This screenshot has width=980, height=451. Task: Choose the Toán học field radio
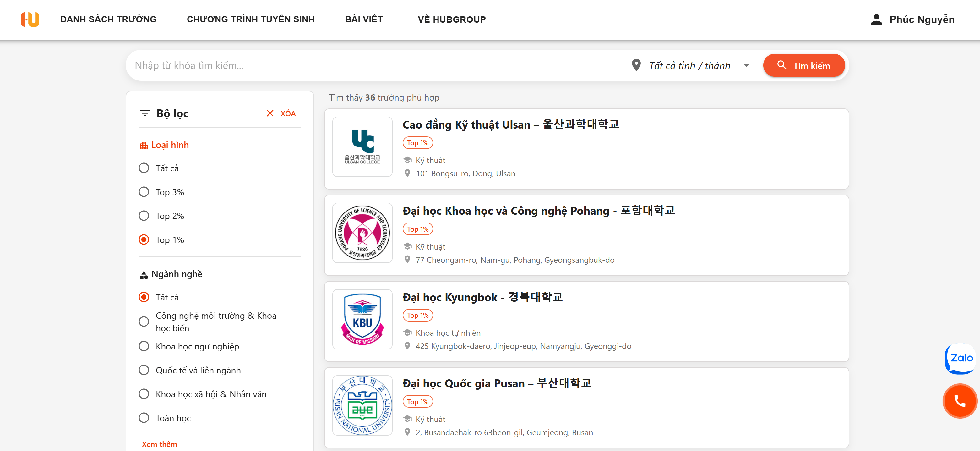(x=144, y=418)
